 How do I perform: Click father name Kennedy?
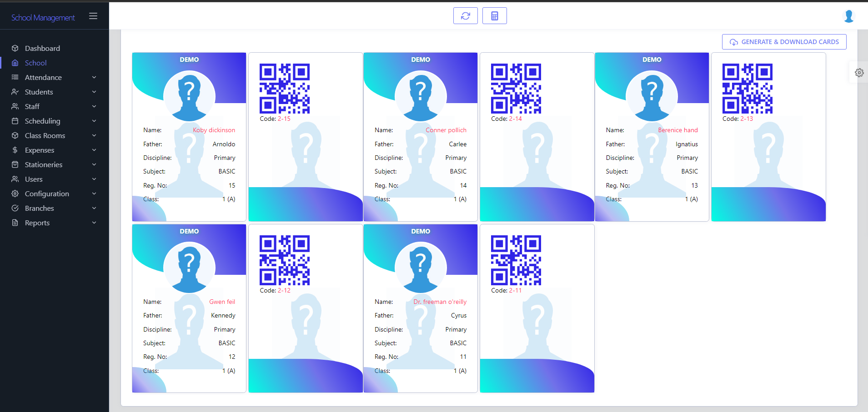tap(223, 315)
